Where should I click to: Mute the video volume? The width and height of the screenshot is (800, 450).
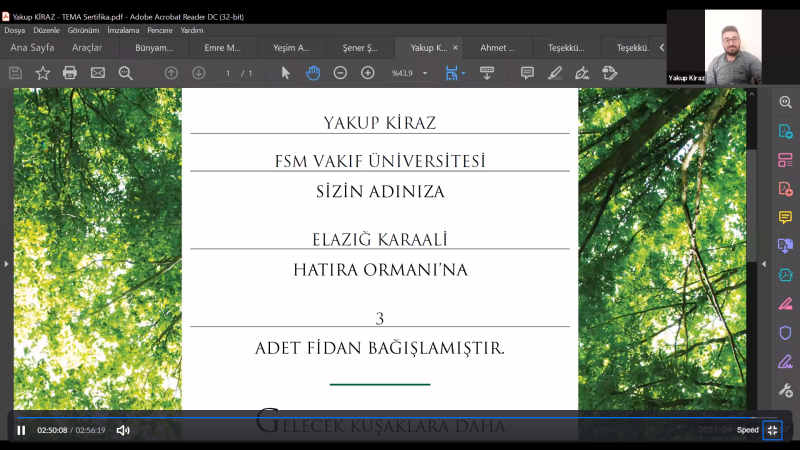click(x=123, y=430)
